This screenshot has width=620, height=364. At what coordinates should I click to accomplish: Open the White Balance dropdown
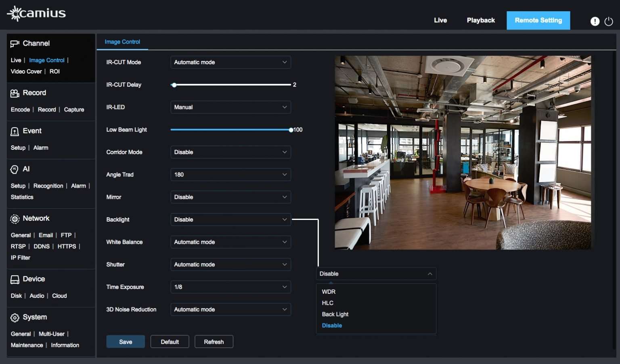[230, 242]
